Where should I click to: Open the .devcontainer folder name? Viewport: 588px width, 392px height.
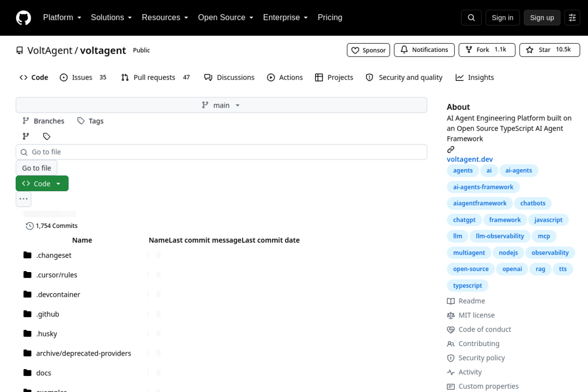point(58,295)
